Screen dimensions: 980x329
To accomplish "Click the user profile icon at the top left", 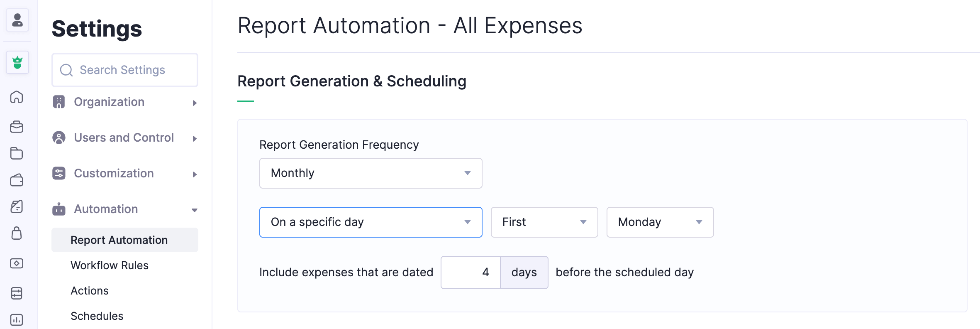I will [17, 20].
